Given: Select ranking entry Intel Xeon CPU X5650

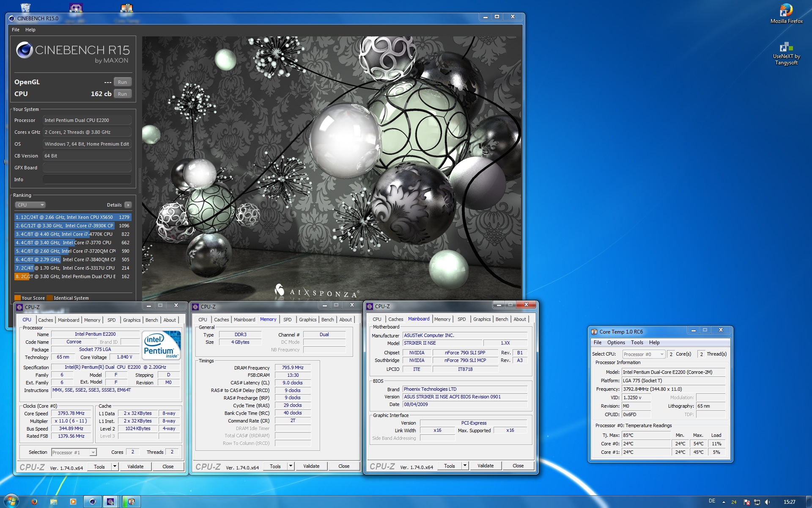Looking at the screenshot, I should pos(73,217).
